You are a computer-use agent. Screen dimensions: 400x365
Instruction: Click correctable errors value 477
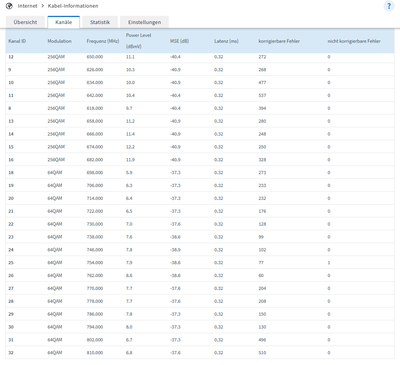(x=262, y=83)
